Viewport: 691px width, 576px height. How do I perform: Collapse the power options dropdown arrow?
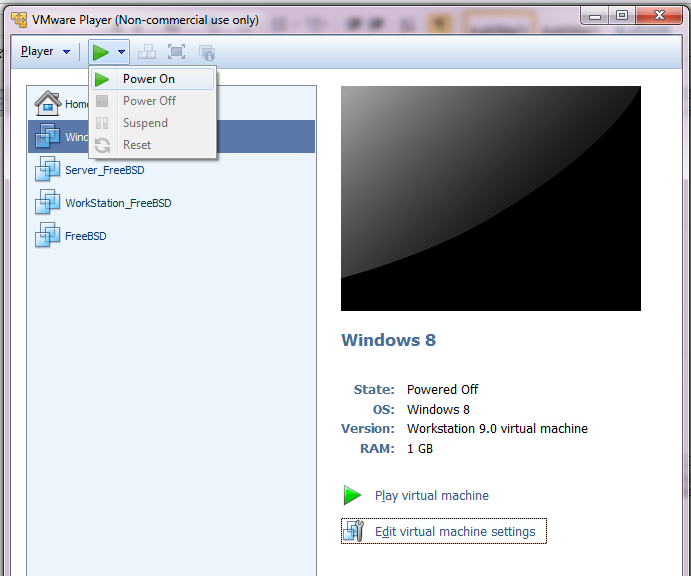[x=122, y=52]
